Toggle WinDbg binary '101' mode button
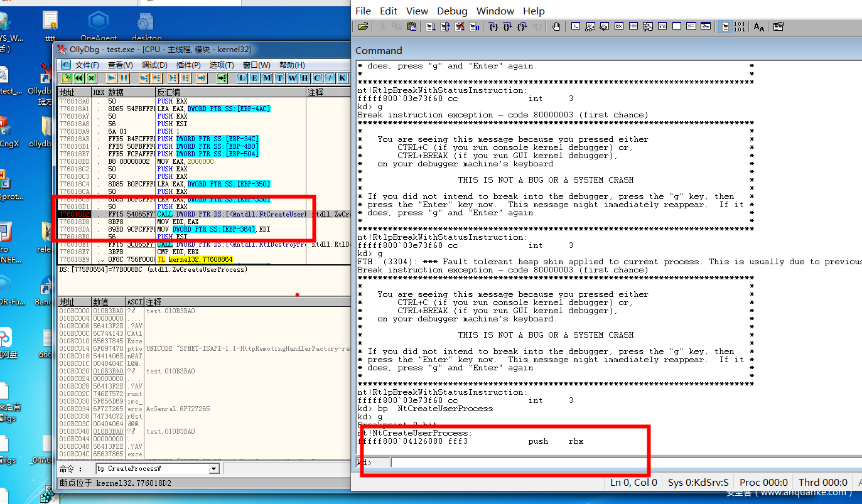The width and height of the screenshot is (862, 504). pyautogui.click(x=740, y=26)
